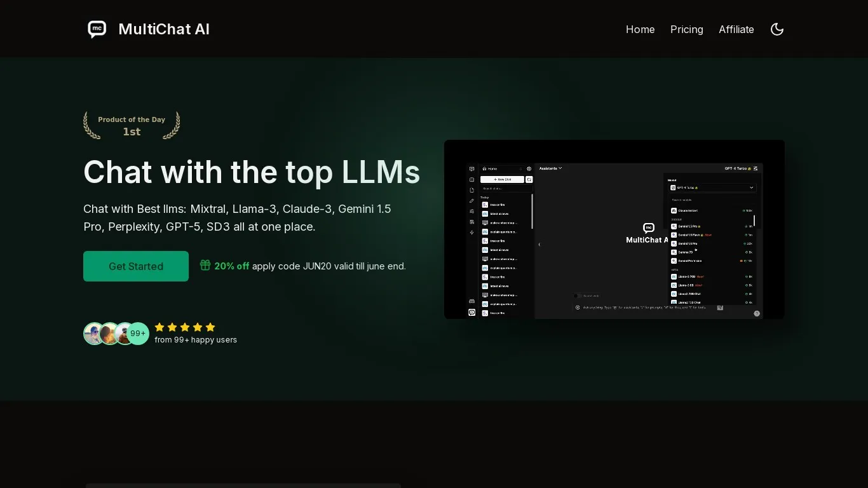Open the app preview screenshot
The height and width of the screenshot is (488, 868).
(x=614, y=229)
